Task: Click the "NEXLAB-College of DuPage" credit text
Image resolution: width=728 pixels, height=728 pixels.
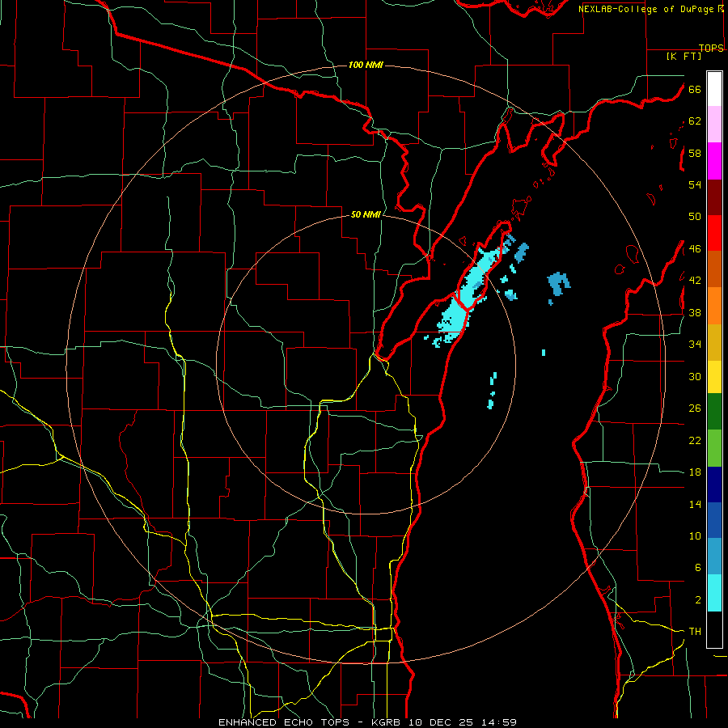Action: 645,9
